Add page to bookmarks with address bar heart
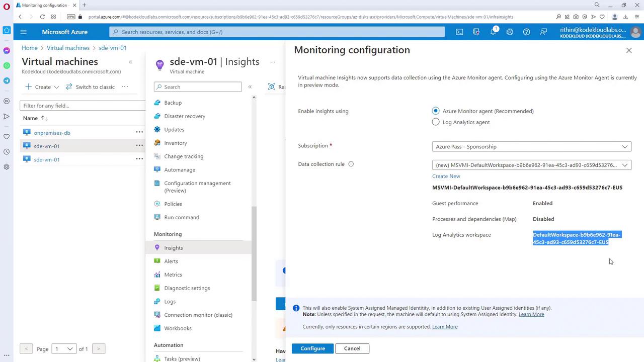 pos(602,17)
